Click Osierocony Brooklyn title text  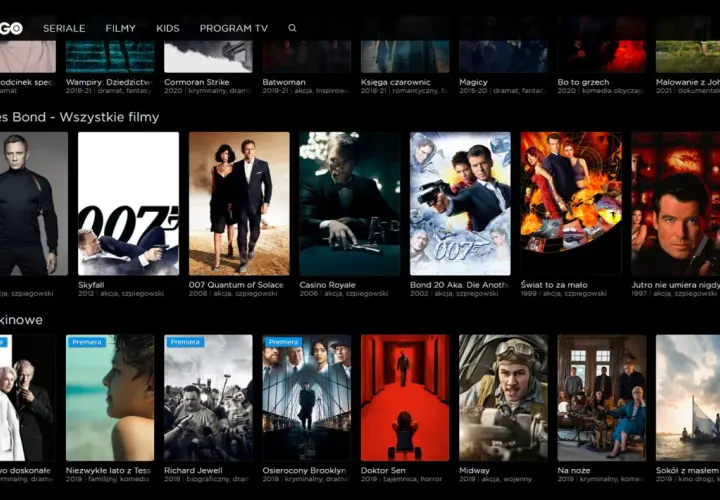(x=304, y=470)
